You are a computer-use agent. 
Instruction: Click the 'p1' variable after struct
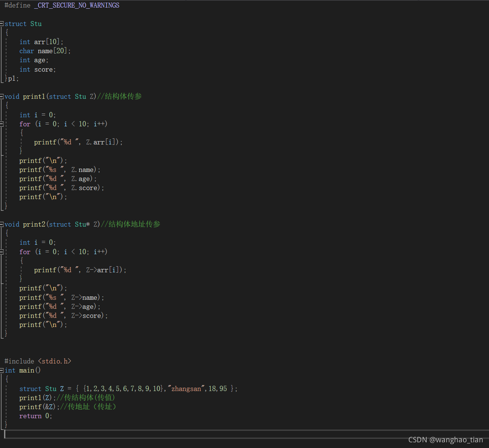point(12,78)
